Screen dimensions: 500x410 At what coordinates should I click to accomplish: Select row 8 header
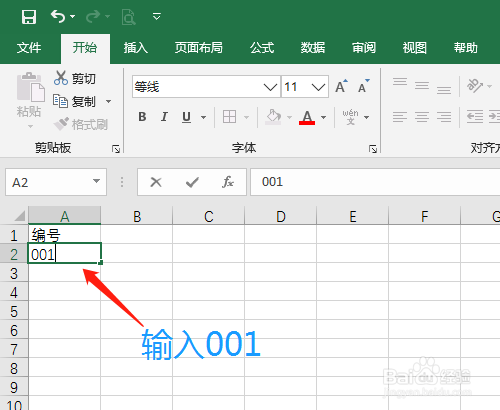14,368
